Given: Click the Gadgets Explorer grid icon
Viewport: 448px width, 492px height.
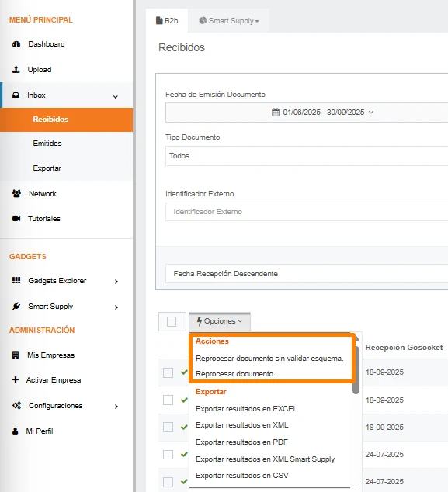Looking at the screenshot, I should click(16, 280).
